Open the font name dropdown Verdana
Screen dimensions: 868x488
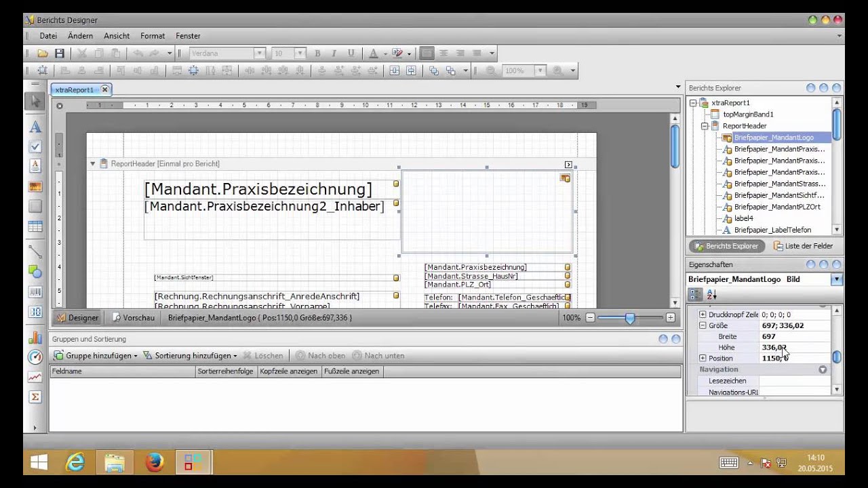pyautogui.click(x=259, y=53)
